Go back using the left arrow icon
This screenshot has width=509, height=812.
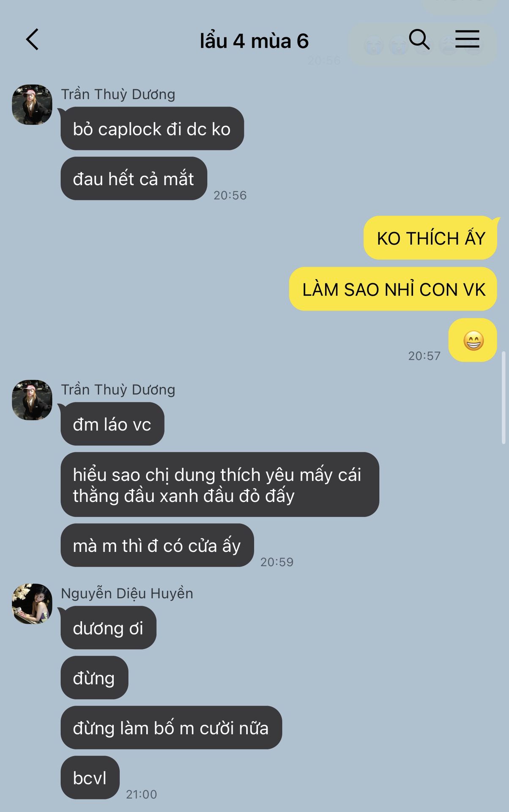pos(32,40)
